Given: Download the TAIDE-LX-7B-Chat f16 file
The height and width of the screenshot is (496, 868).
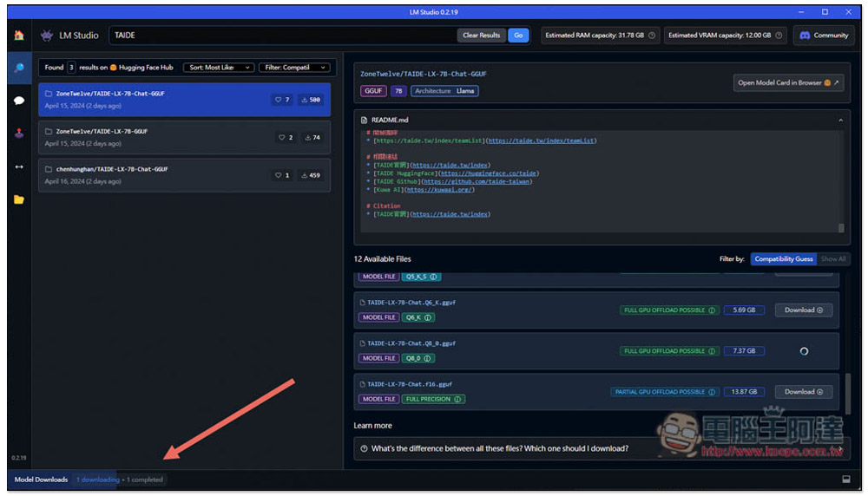Looking at the screenshot, I should 803,391.
